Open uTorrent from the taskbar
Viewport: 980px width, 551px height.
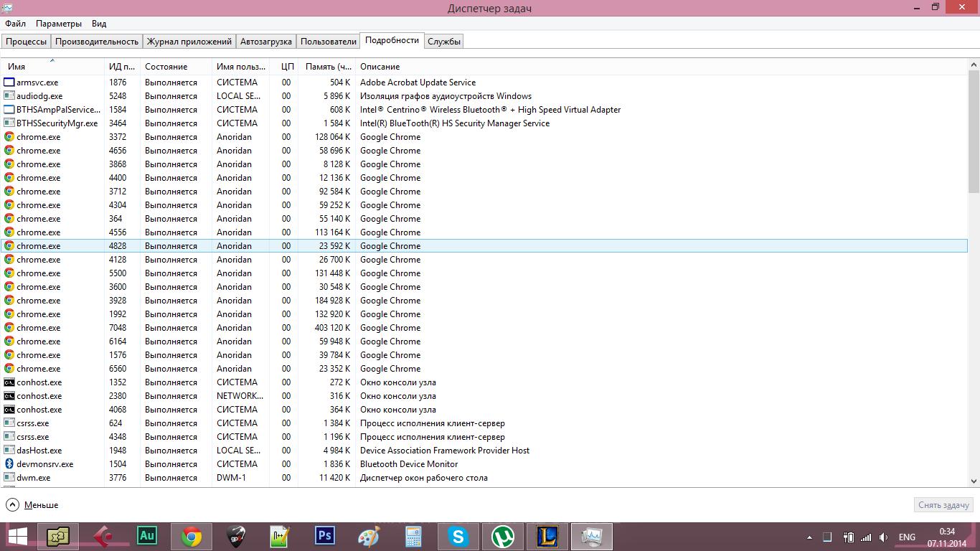tap(503, 537)
